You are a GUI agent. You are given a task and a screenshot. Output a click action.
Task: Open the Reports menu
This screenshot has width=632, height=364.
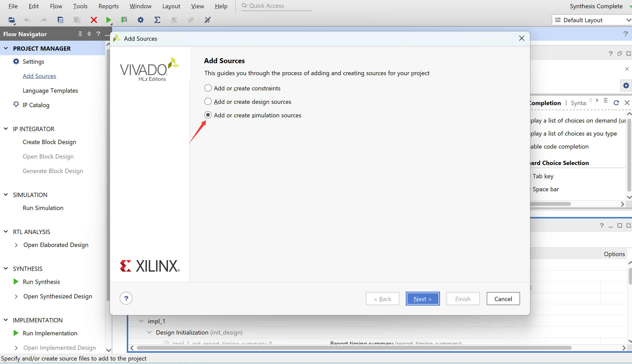(108, 6)
